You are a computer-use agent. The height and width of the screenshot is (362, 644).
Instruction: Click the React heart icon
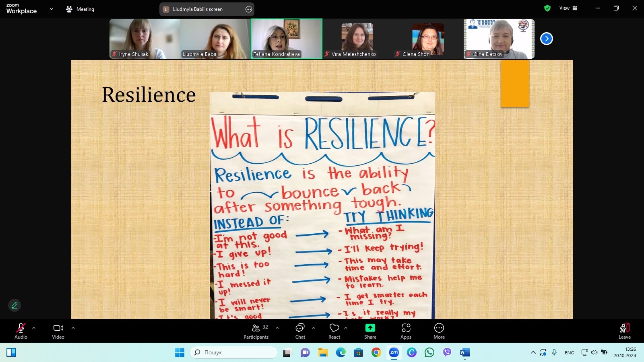(x=334, y=331)
